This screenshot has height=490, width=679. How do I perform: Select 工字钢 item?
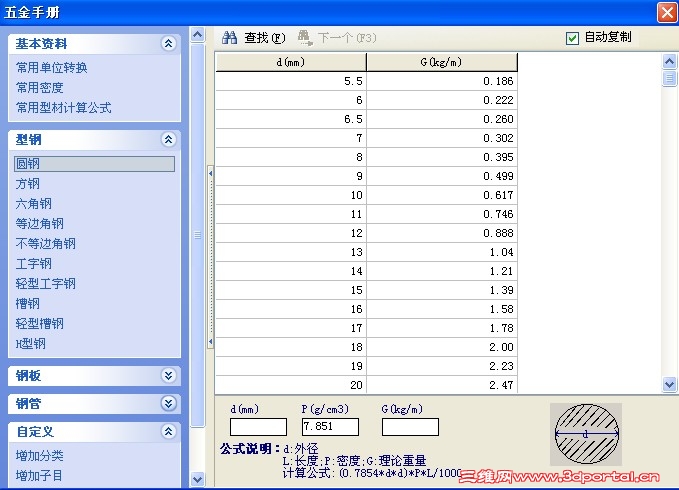pos(34,263)
